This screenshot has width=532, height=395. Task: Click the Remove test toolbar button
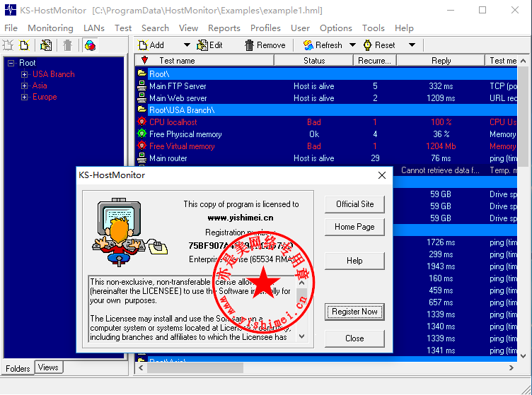point(265,45)
